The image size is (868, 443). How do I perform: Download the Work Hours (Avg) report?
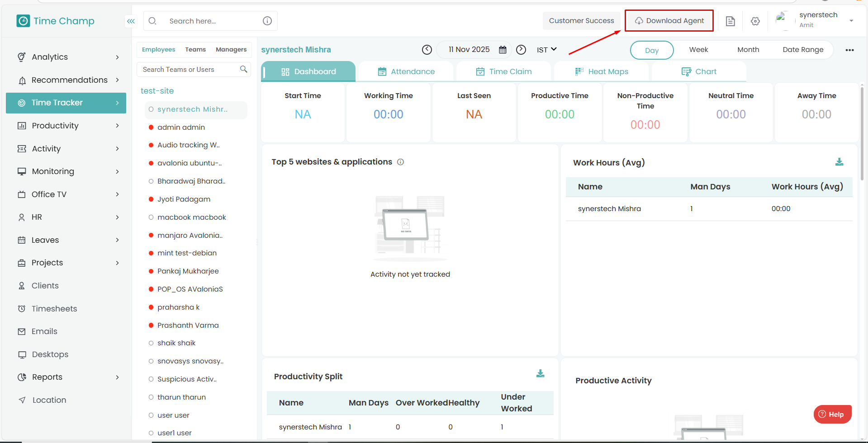click(x=839, y=162)
